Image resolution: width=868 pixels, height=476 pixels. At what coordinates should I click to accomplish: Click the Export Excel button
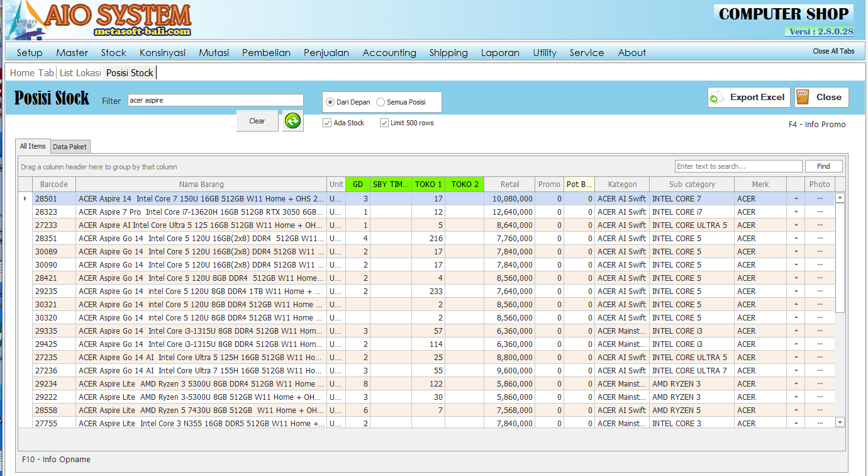(x=749, y=98)
